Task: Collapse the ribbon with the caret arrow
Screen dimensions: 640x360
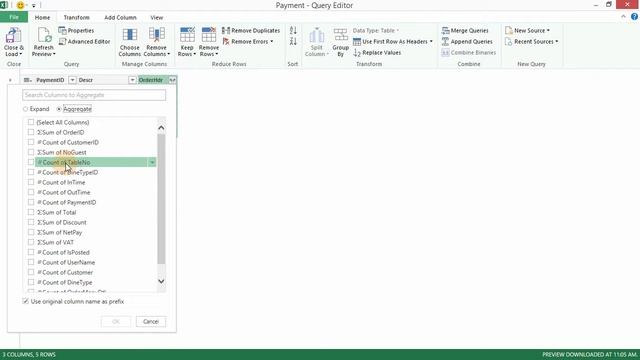Action: pyautogui.click(x=623, y=17)
